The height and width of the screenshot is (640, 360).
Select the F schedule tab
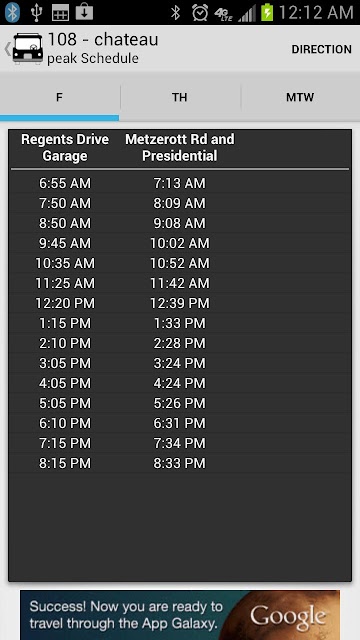point(60,97)
